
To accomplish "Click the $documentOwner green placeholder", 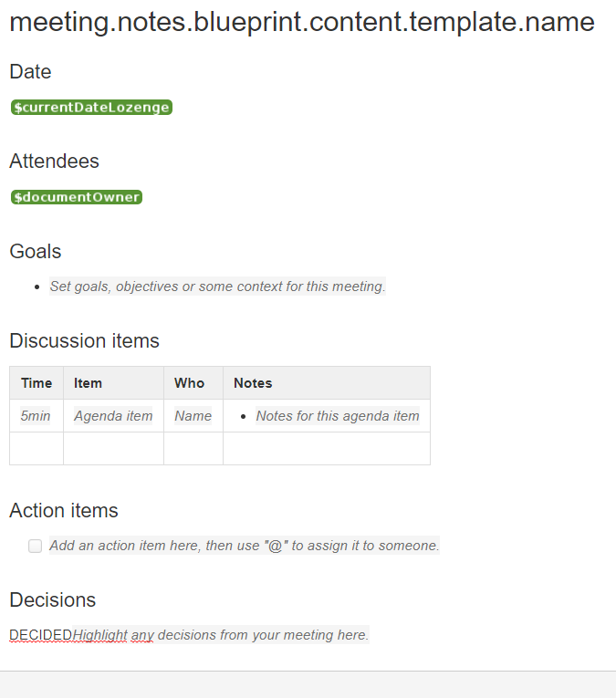I will 77,197.
